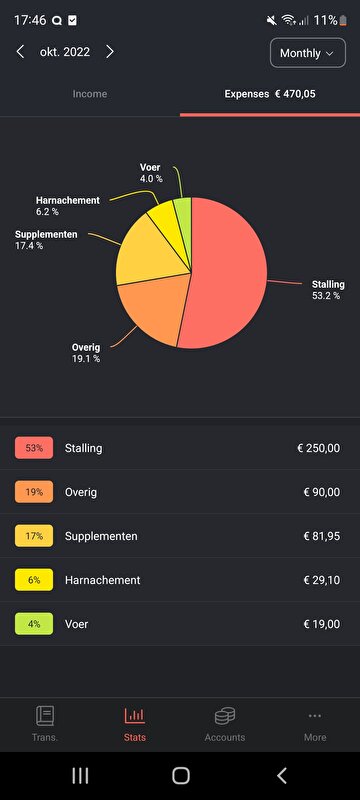Open the Overig € 90,00 row
The width and height of the screenshot is (360, 800).
[x=180, y=492]
